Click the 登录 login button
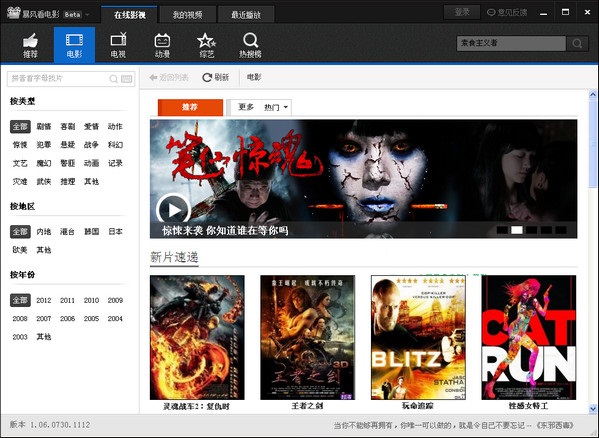This screenshot has width=599, height=438. tap(462, 12)
